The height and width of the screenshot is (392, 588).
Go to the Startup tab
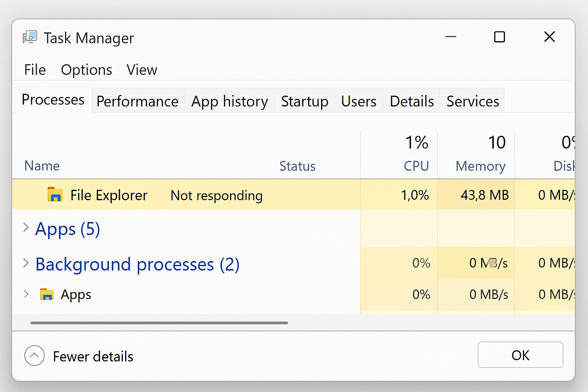click(305, 101)
